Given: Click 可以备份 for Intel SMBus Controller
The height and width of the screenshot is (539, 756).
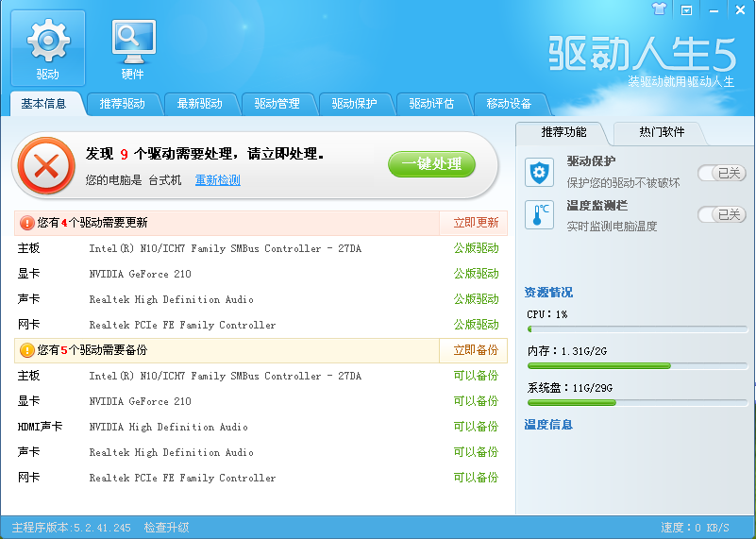Looking at the screenshot, I should (476, 376).
